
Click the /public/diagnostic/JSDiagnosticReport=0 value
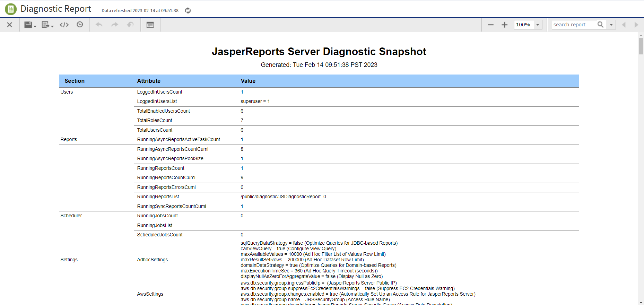(283, 197)
